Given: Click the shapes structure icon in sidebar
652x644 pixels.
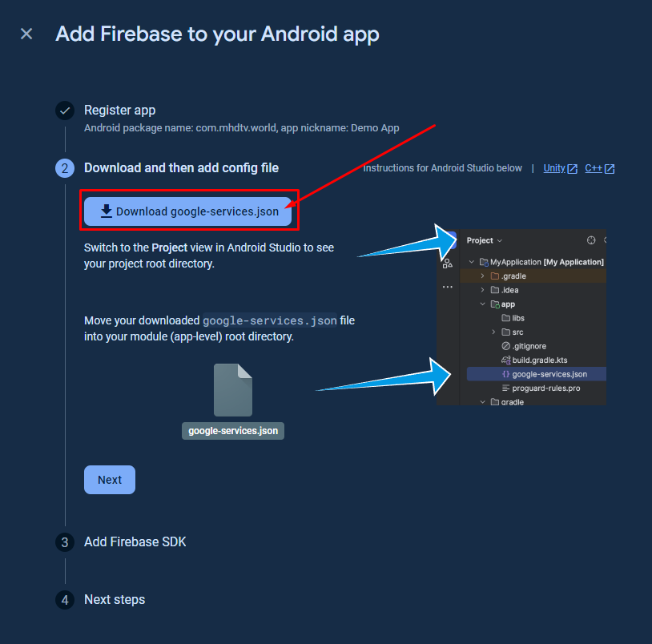Looking at the screenshot, I should [x=448, y=264].
